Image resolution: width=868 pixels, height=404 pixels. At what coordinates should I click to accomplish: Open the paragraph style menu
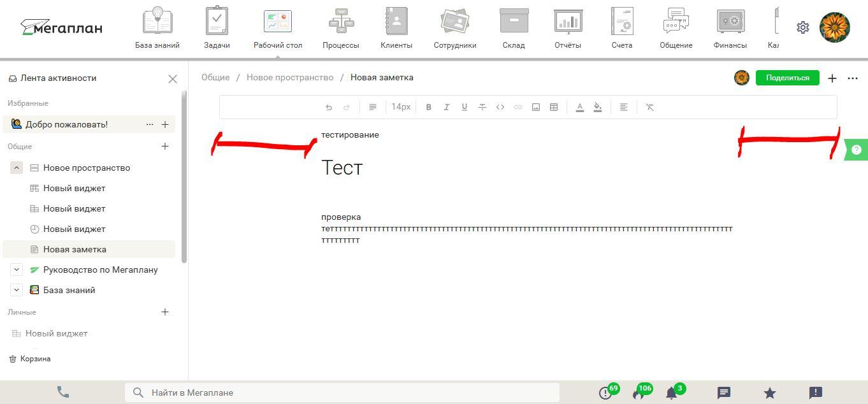click(x=373, y=107)
